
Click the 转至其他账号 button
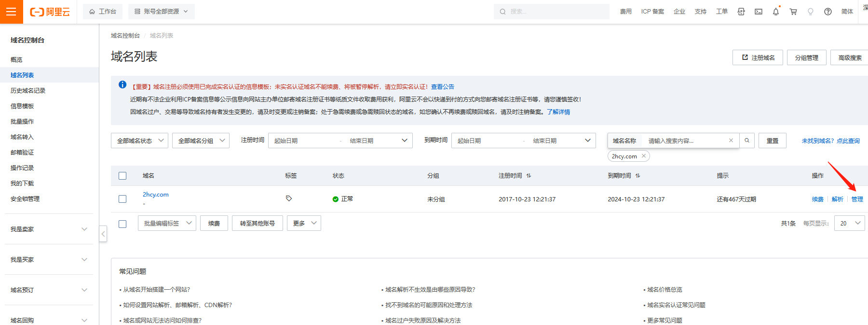click(258, 223)
